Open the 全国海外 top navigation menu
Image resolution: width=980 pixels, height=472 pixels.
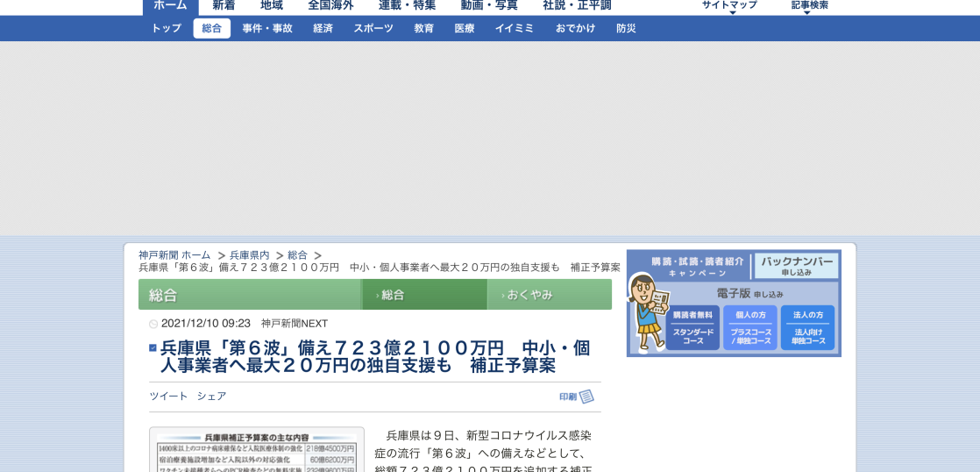click(330, 5)
